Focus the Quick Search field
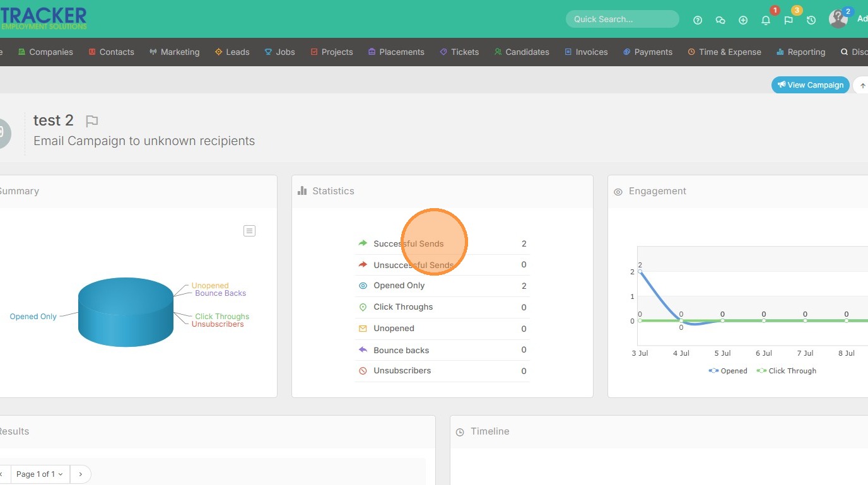Screen dimensions: 868x485 pos(622,19)
